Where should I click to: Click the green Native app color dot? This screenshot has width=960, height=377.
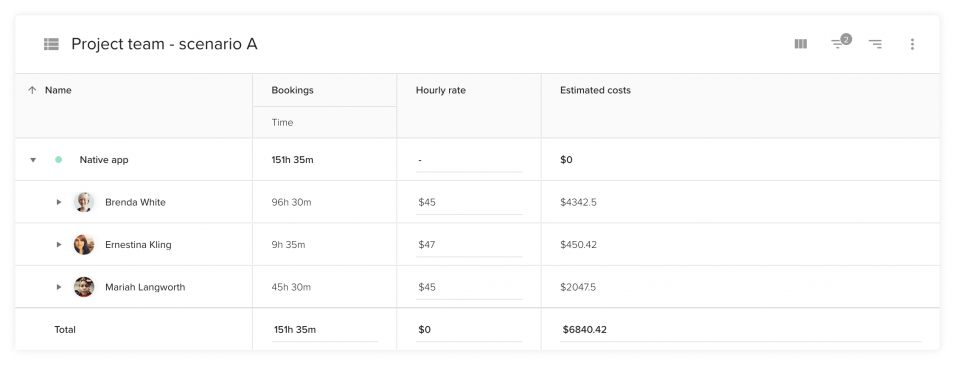(x=59, y=160)
